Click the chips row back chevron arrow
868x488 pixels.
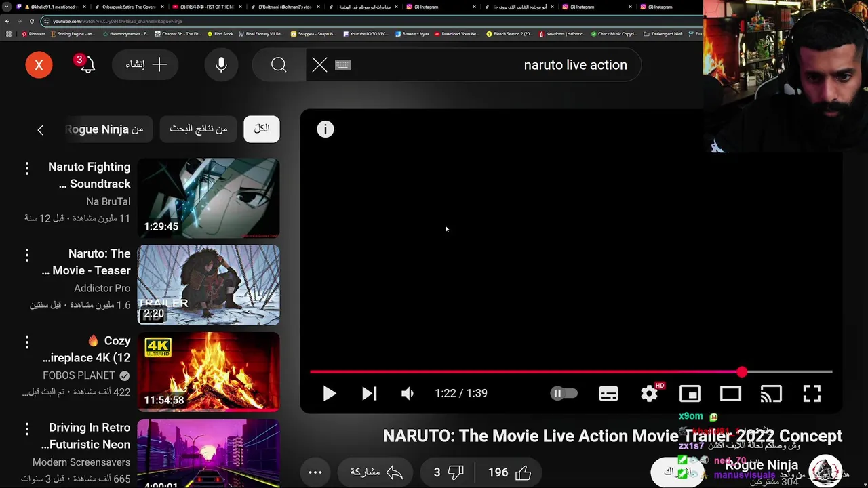(x=41, y=129)
